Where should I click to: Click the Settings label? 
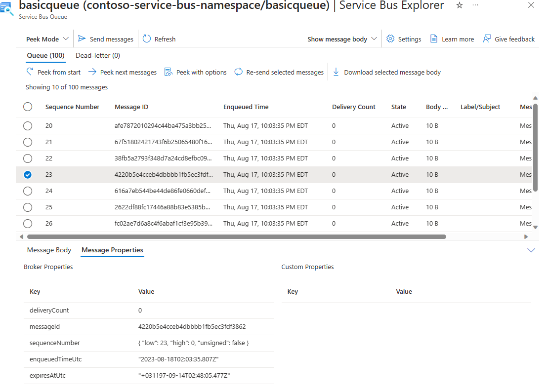coord(410,39)
